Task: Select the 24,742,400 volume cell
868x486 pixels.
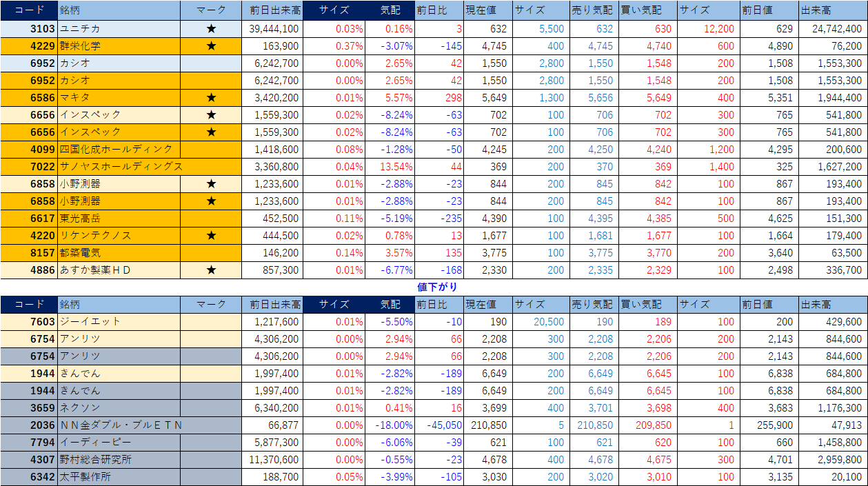Action: coord(833,29)
